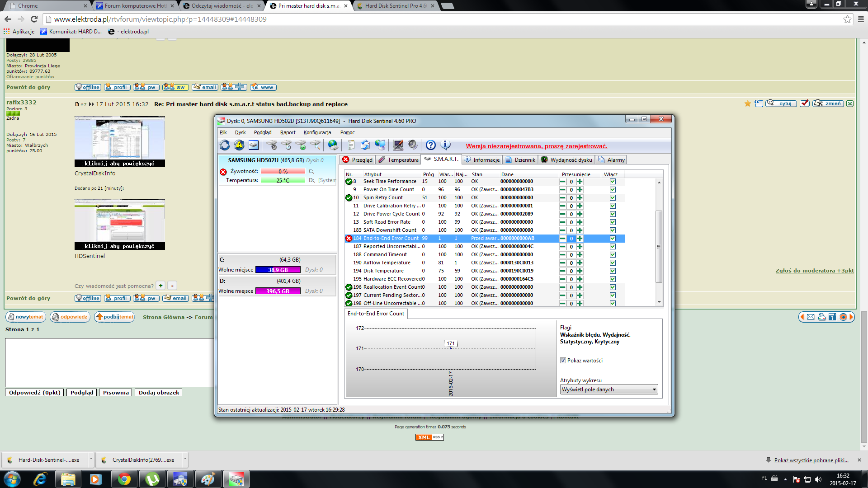Open the disk self-test icon with green checkmark

[x=301, y=145]
